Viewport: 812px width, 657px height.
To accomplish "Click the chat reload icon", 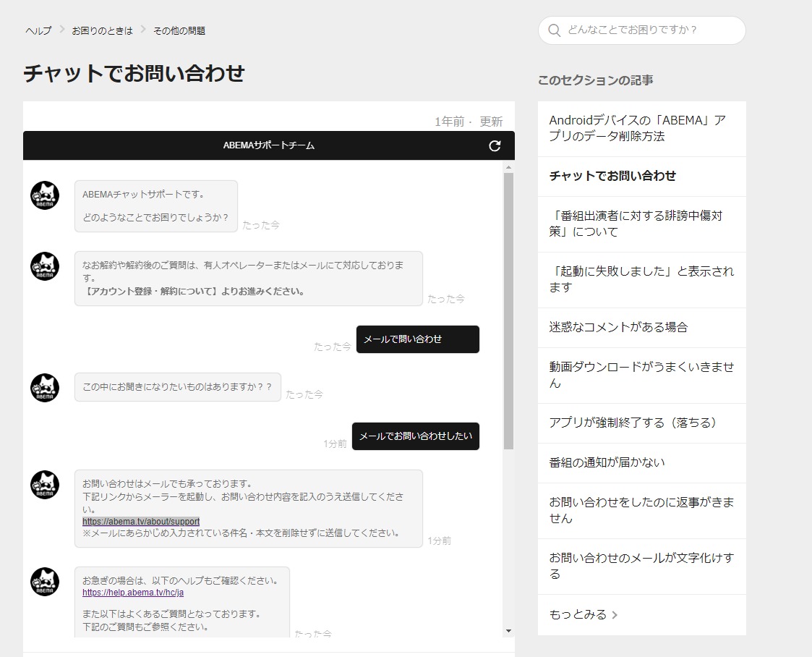I will tap(495, 145).
